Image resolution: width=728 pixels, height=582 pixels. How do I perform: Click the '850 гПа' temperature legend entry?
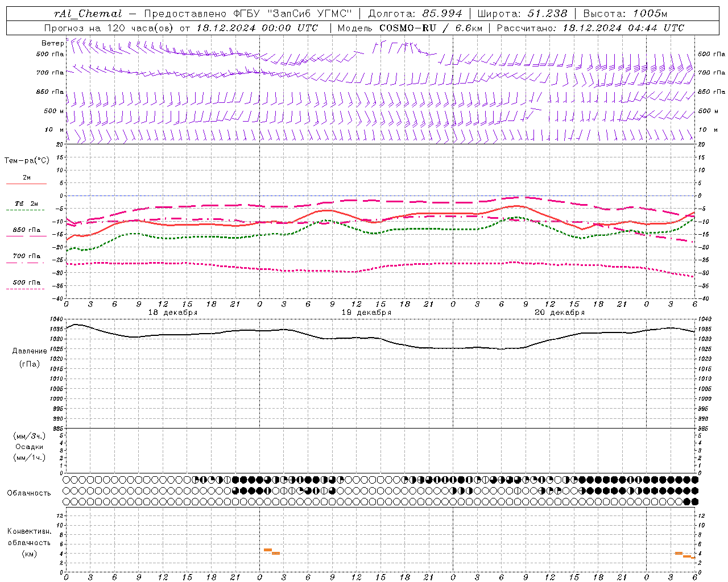[27, 230]
